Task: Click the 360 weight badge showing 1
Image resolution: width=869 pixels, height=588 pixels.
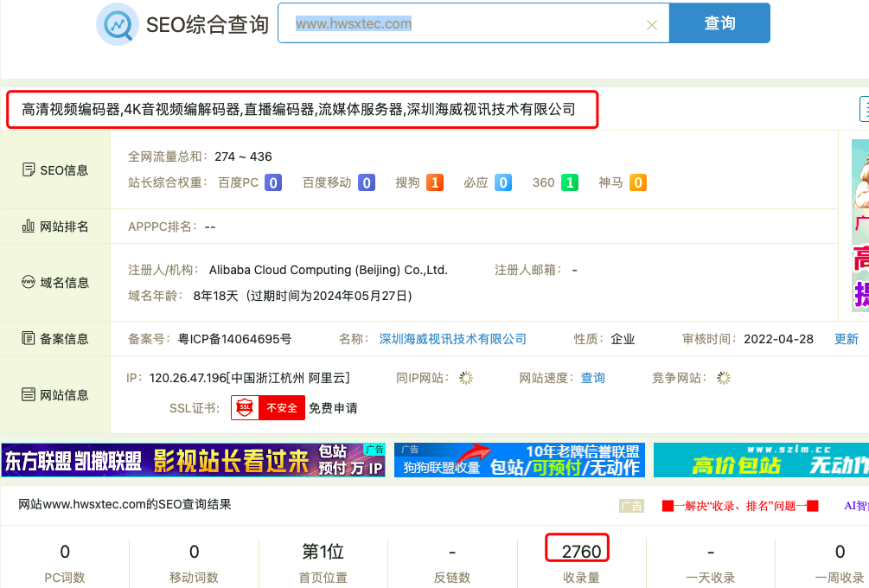Action: click(570, 182)
